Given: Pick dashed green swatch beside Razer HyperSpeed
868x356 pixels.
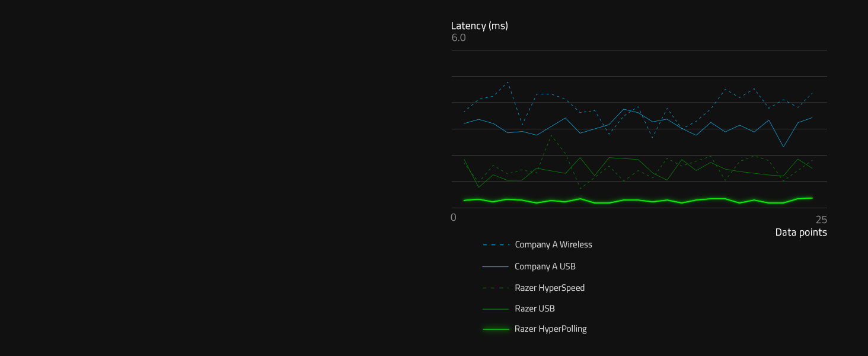Looking at the screenshot, I should pyautogui.click(x=496, y=288).
